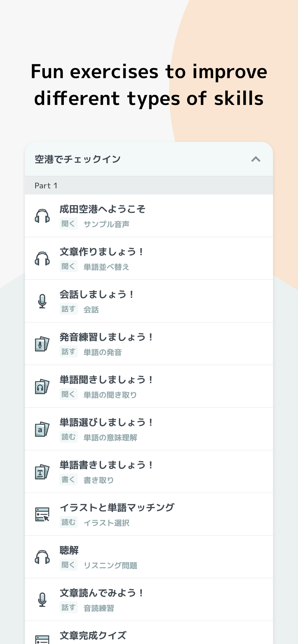
Task: Open the 成田空港へようこそ lesson
Action: coord(149,216)
